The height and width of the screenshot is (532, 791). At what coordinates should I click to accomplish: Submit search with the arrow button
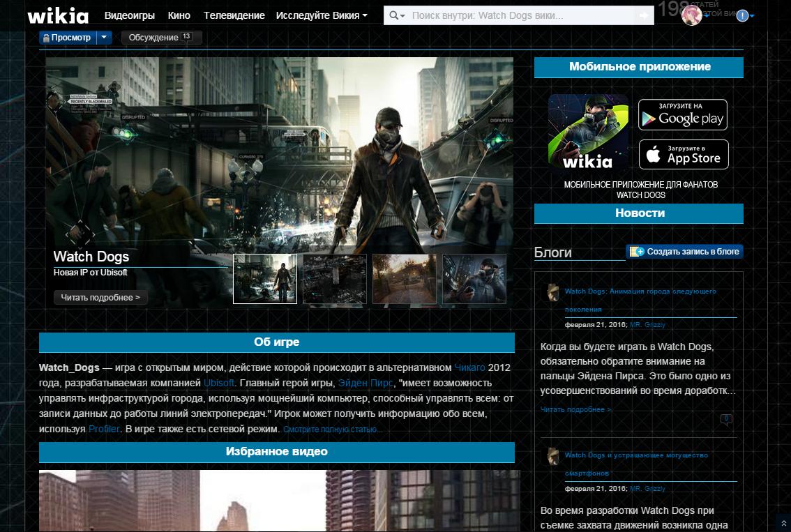tap(644, 15)
